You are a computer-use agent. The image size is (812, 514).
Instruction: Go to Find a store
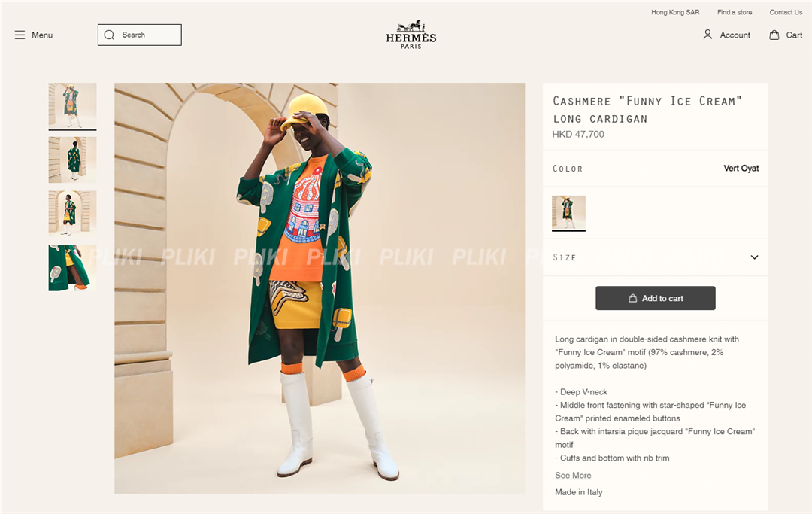coord(735,12)
